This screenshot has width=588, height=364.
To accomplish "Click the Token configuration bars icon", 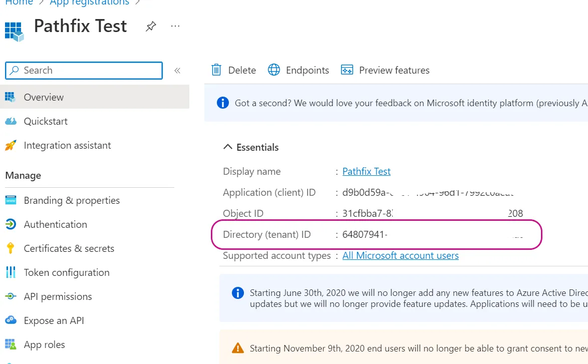I will coord(11,272).
